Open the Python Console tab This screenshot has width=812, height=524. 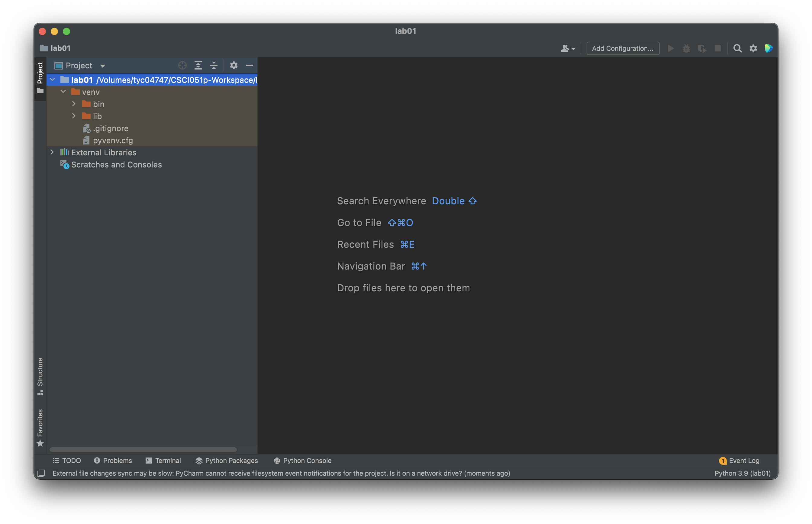pyautogui.click(x=302, y=460)
